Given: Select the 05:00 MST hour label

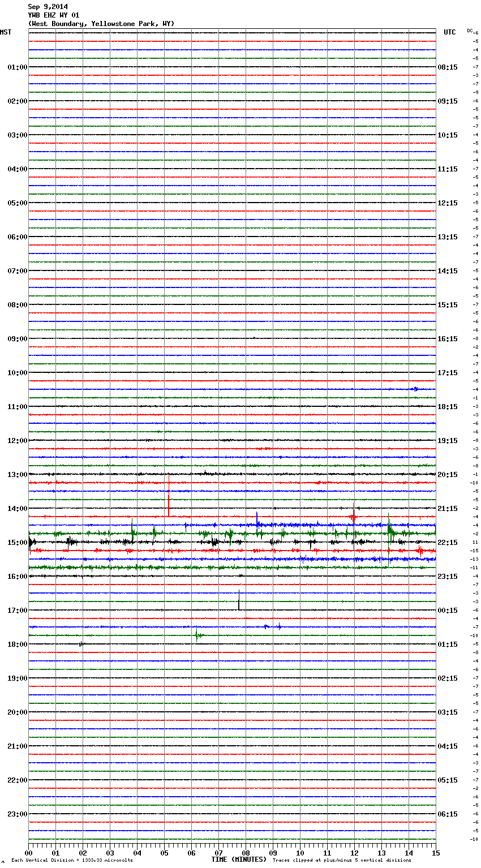Looking at the screenshot, I should [x=18, y=203].
